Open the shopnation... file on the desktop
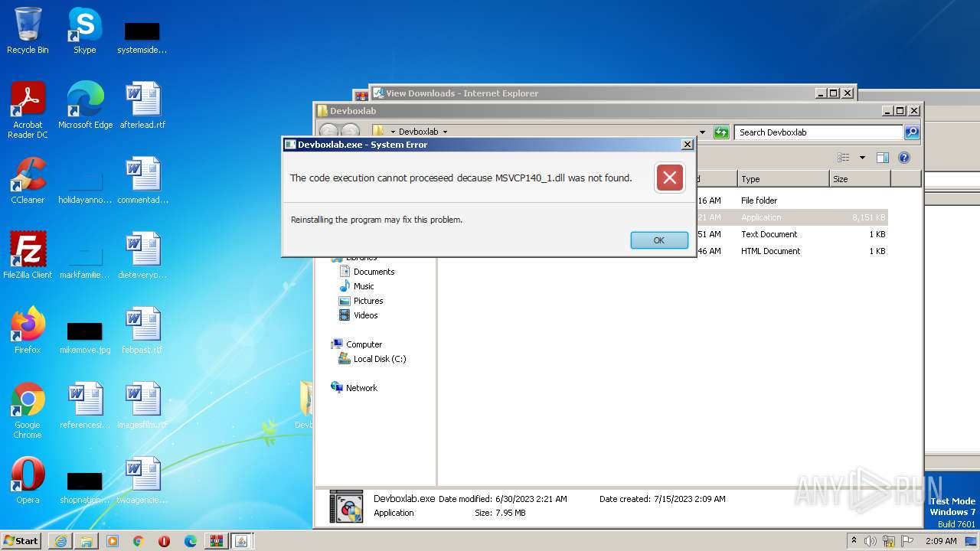980x551 pixels. (85, 488)
